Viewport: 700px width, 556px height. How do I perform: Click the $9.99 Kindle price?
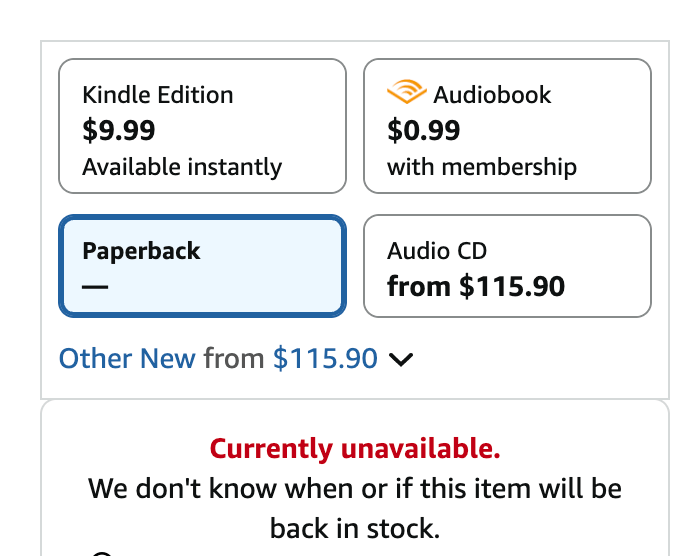point(119,130)
